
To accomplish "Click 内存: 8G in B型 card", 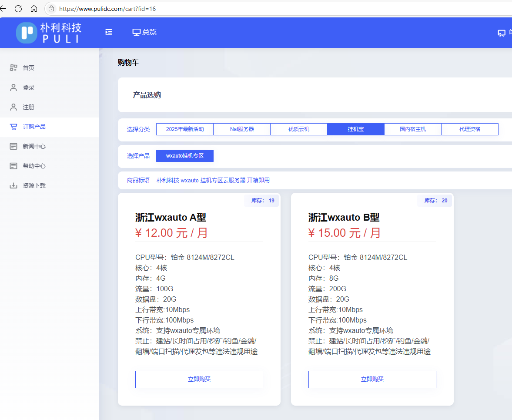I will [324, 278].
